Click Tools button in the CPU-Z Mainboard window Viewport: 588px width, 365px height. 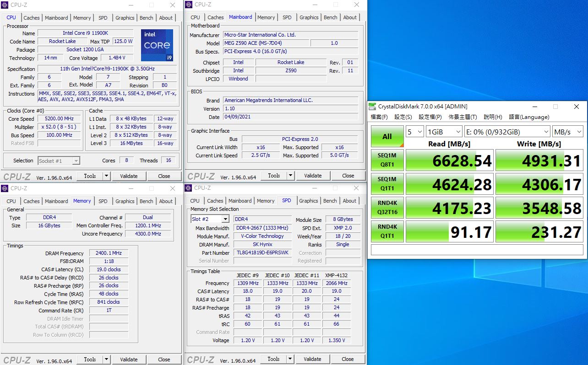[x=274, y=176]
